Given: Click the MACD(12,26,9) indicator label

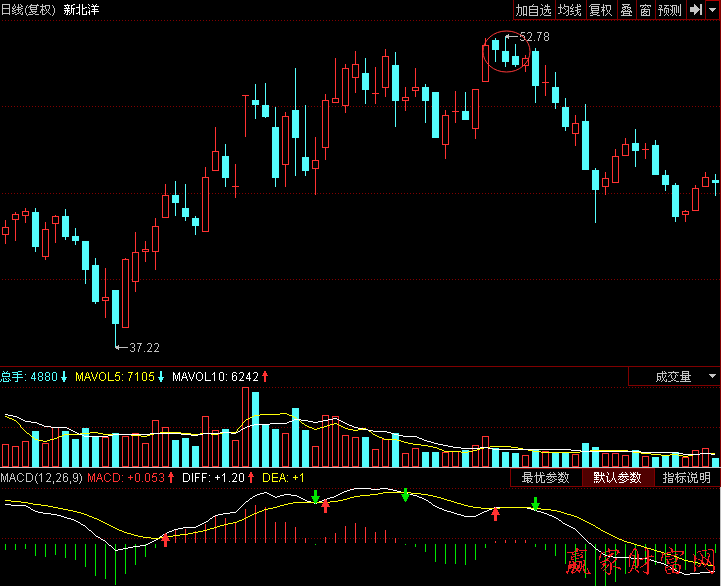Looking at the screenshot, I should [41, 478].
